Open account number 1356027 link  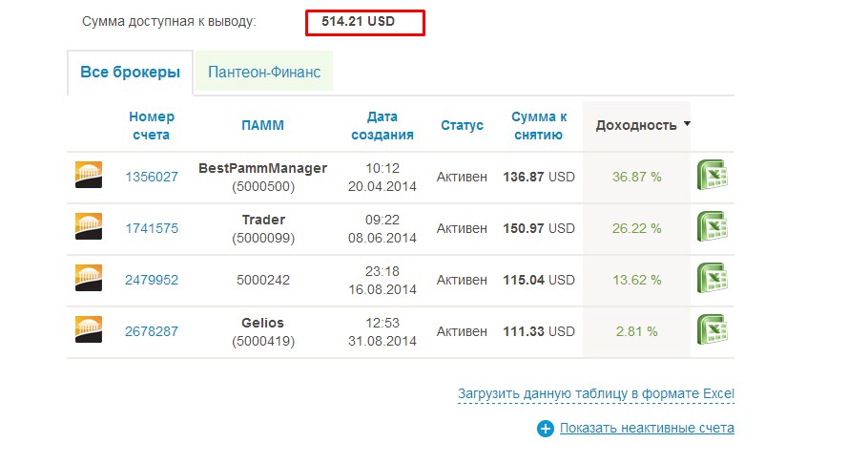click(x=152, y=177)
